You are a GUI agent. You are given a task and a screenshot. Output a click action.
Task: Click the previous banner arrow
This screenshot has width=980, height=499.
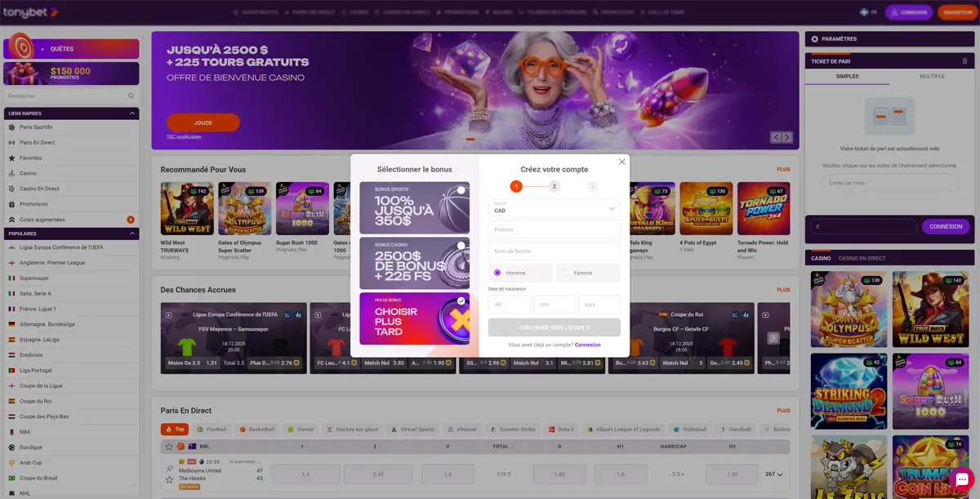pos(776,138)
